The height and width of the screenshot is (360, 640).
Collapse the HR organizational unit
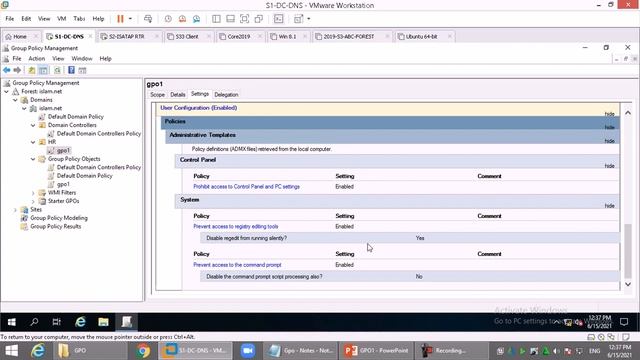(x=33, y=142)
